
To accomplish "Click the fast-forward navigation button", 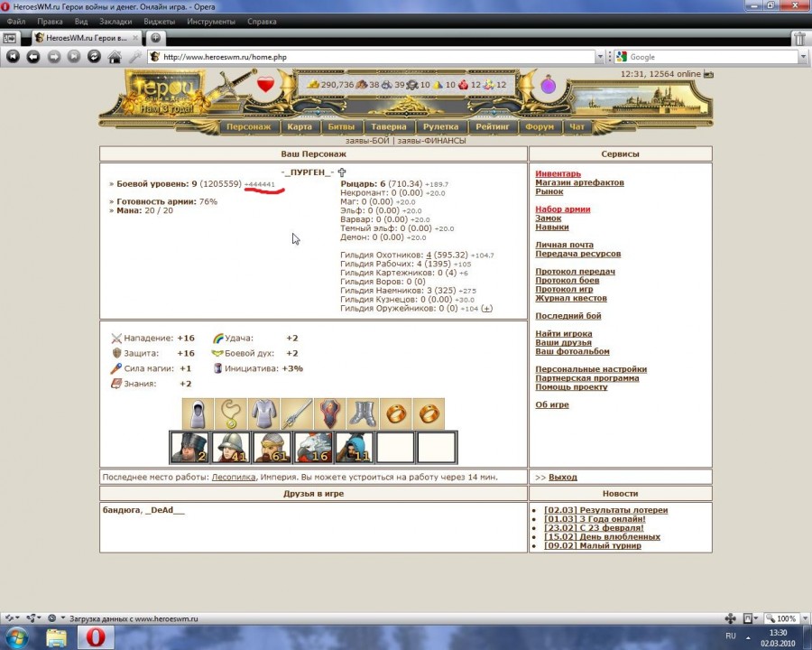I will pyautogui.click(x=74, y=57).
